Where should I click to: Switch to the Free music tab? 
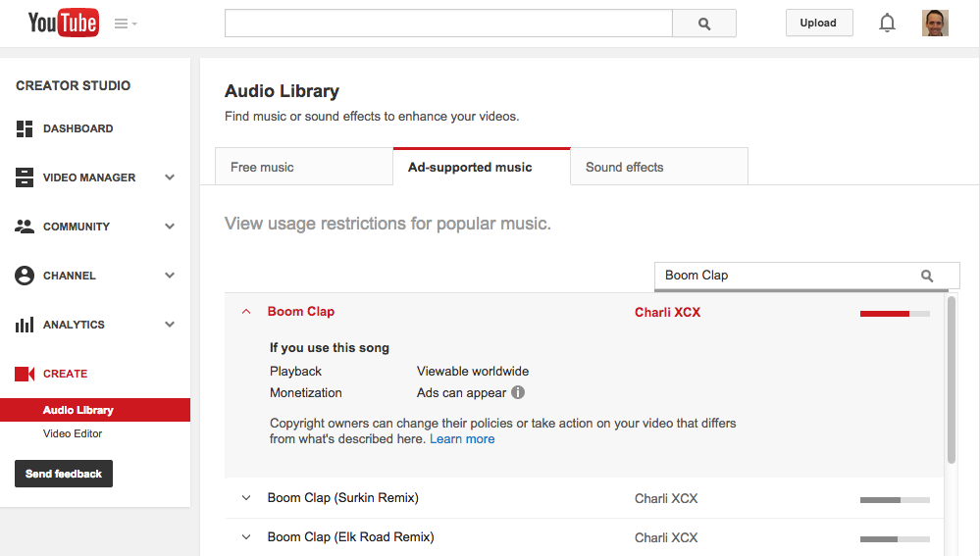pos(262,167)
